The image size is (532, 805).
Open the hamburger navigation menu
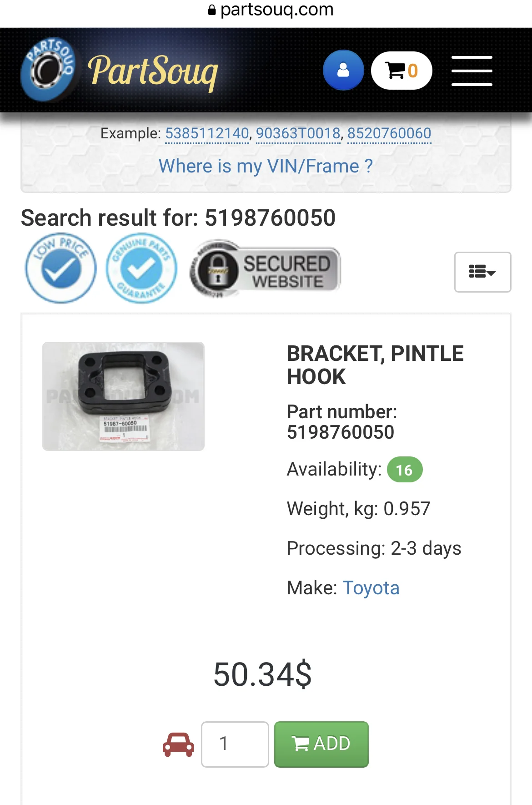pyautogui.click(x=472, y=71)
